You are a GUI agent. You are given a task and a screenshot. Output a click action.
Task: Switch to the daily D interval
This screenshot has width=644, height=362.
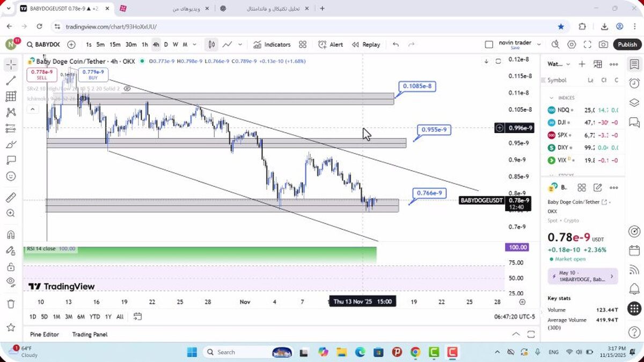[166, 45]
